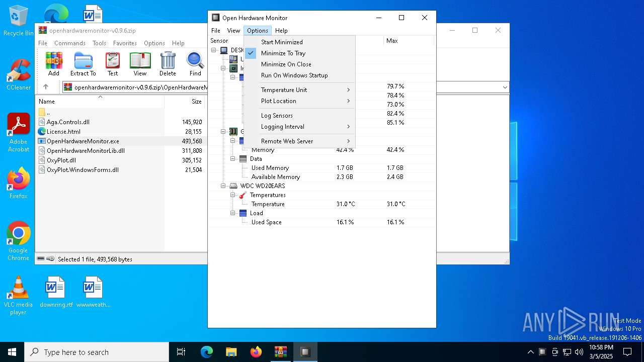The width and height of the screenshot is (644, 362).
Task: Click the Test archive icon in WinRAR
Action: 113,64
